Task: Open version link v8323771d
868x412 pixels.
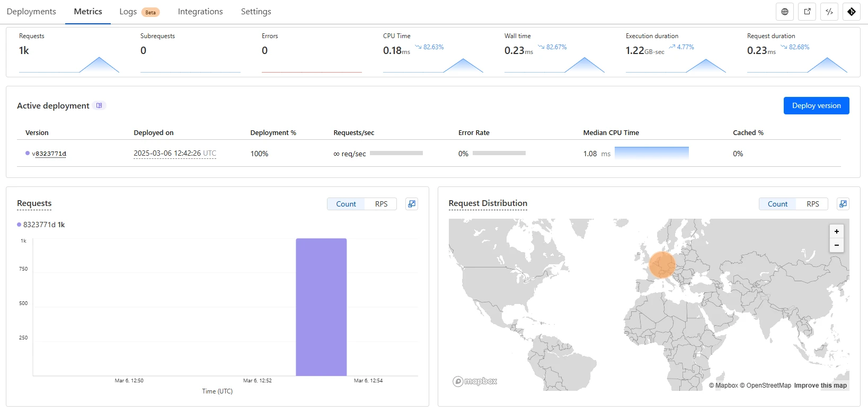Action: [49, 154]
